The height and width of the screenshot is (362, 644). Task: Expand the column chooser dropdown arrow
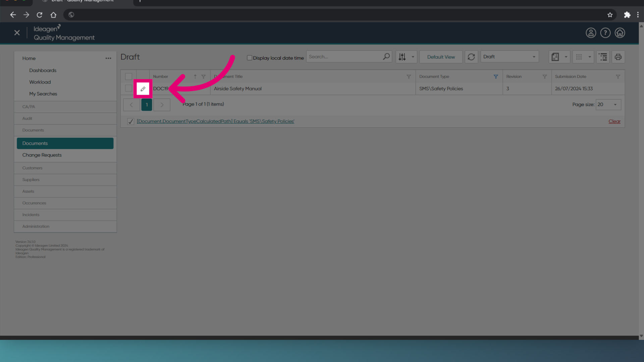[413, 57]
